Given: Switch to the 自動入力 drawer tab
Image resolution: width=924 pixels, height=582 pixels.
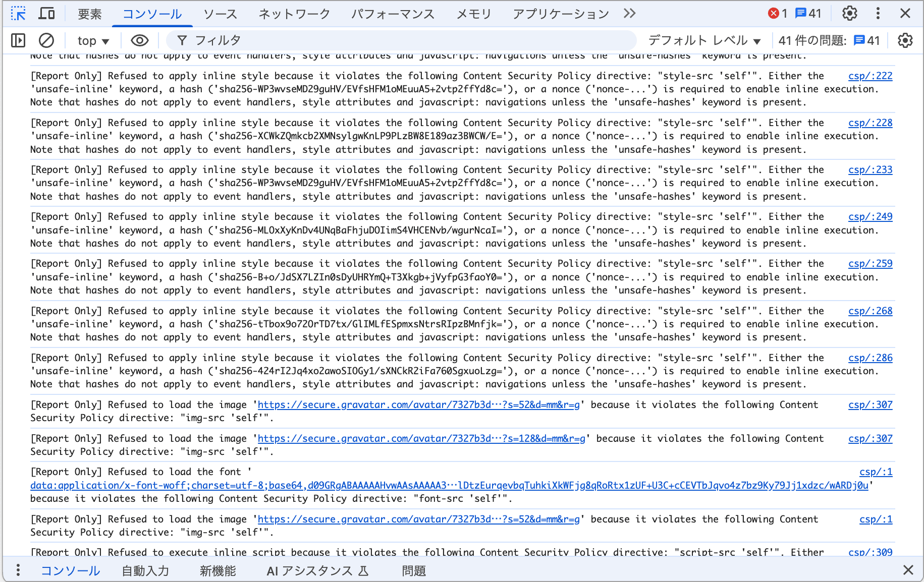Looking at the screenshot, I should click(x=145, y=570).
